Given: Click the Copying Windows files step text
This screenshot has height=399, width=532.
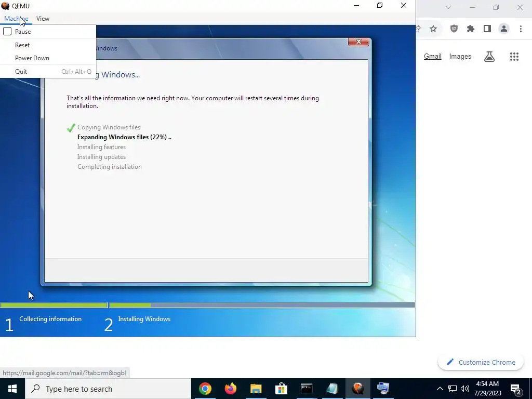Looking at the screenshot, I should (109, 127).
